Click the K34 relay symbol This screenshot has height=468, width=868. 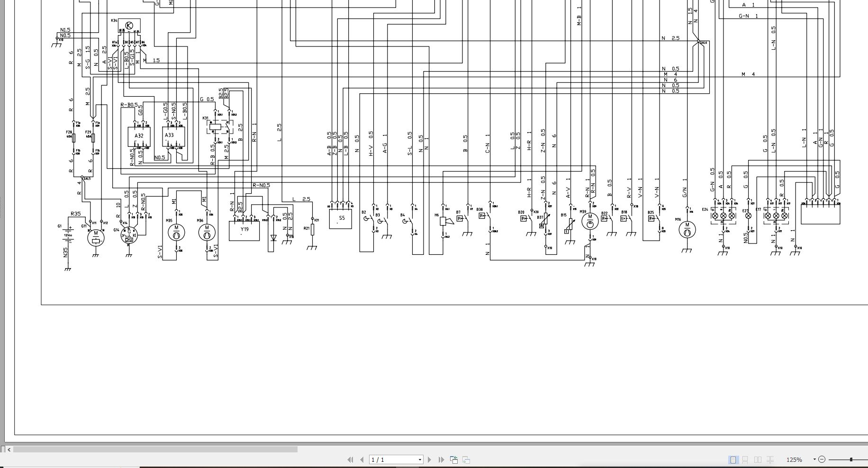point(129,26)
